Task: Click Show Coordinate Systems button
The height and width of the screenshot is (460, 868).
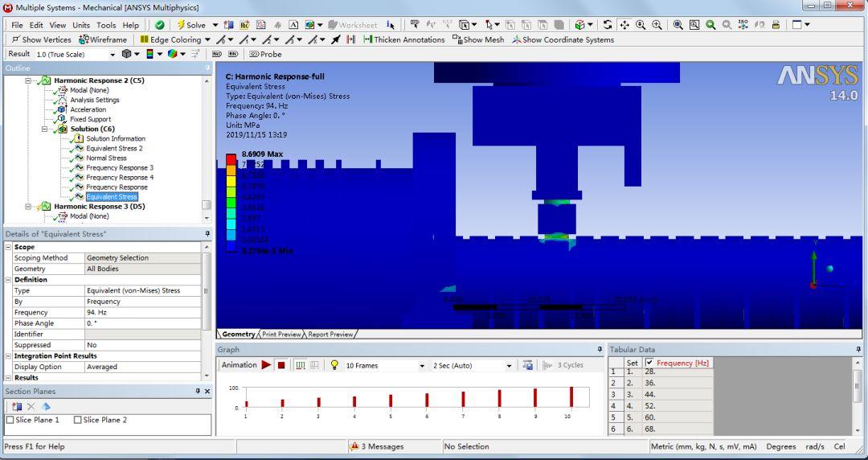Action: pos(563,39)
